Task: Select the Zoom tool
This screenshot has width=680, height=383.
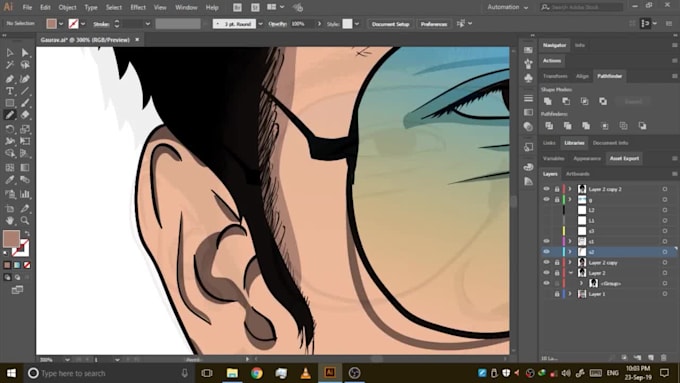Action: pyautogui.click(x=25, y=220)
